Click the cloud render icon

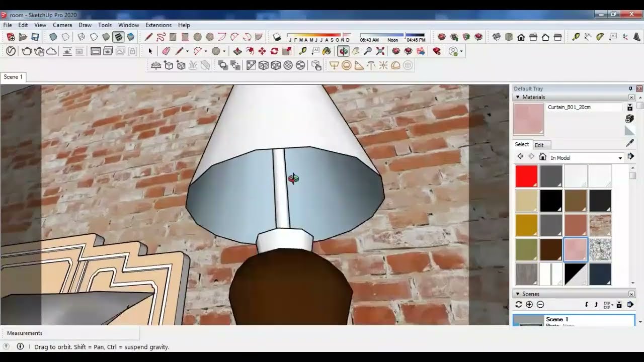[51, 51]
